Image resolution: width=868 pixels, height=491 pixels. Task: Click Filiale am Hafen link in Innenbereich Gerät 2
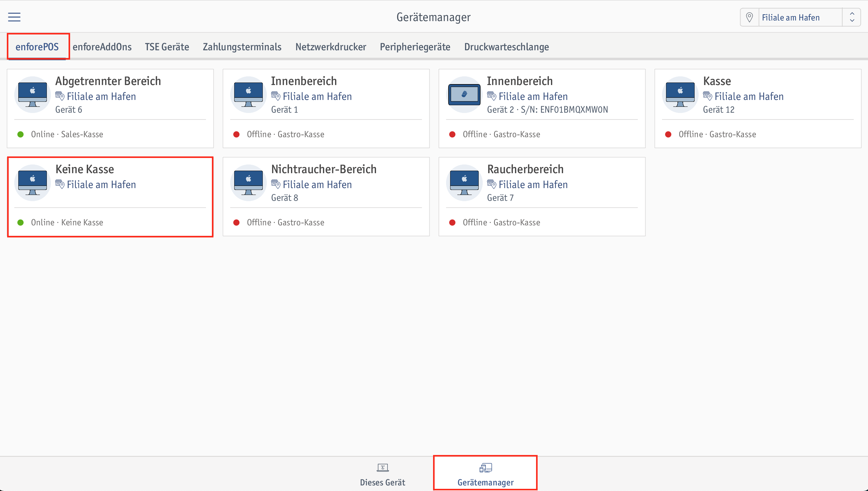coord(533,97)
